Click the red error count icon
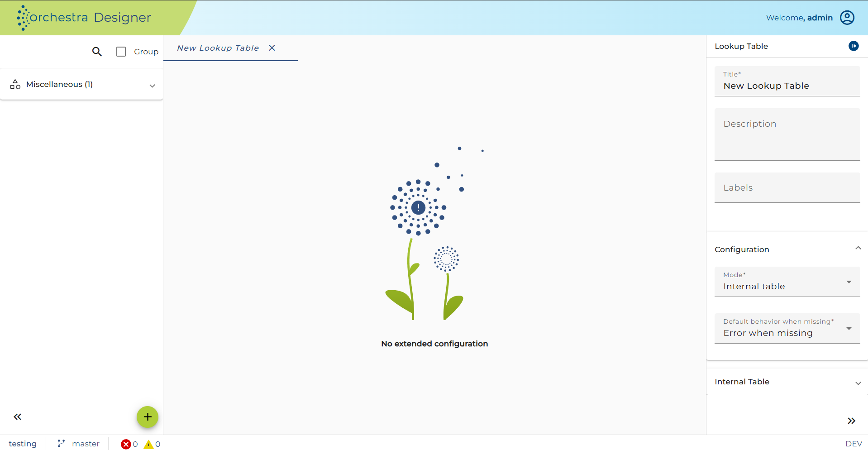 [126, 444]
